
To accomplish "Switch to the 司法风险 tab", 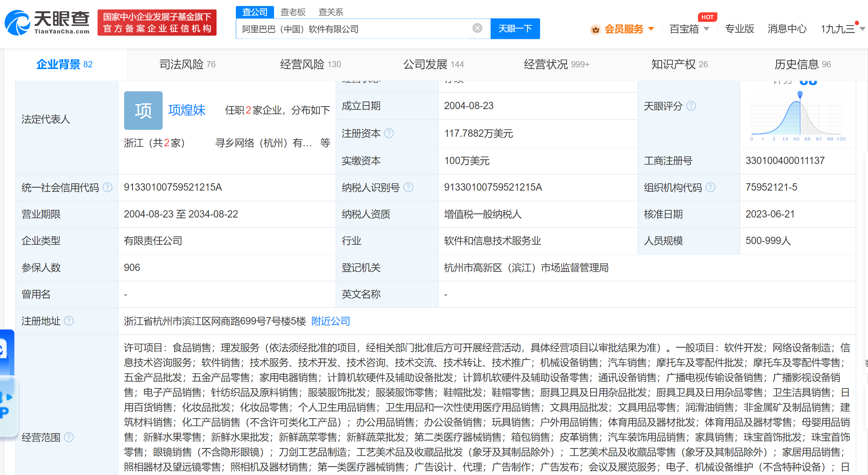I will click(187, 64).
